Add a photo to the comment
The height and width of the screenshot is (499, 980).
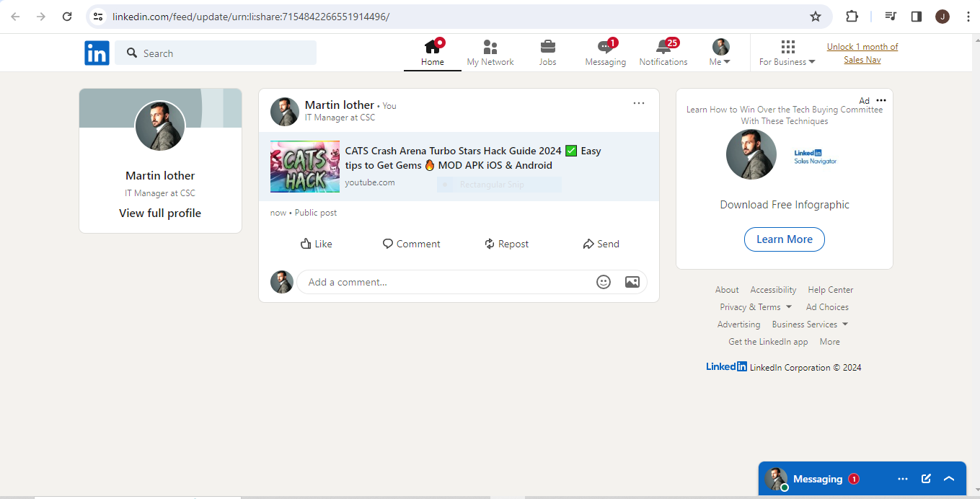click(x=632, y=282)
